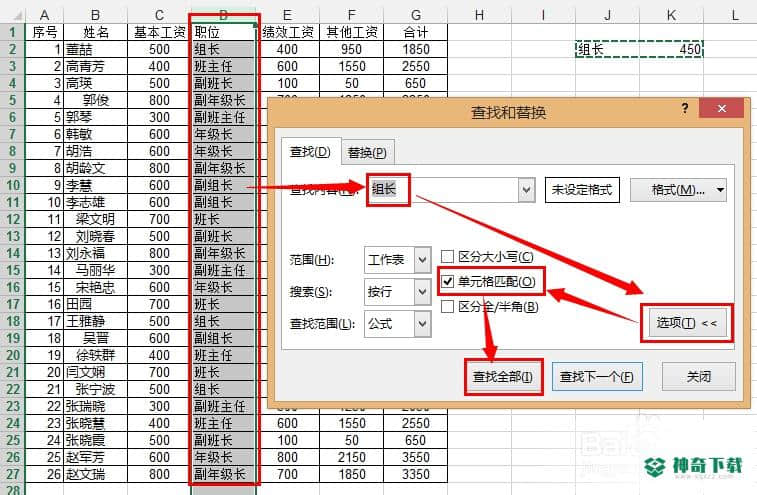The image size is (757, 495).
Task: Click the 其他工资 header cell
Action: pos(351,32)
